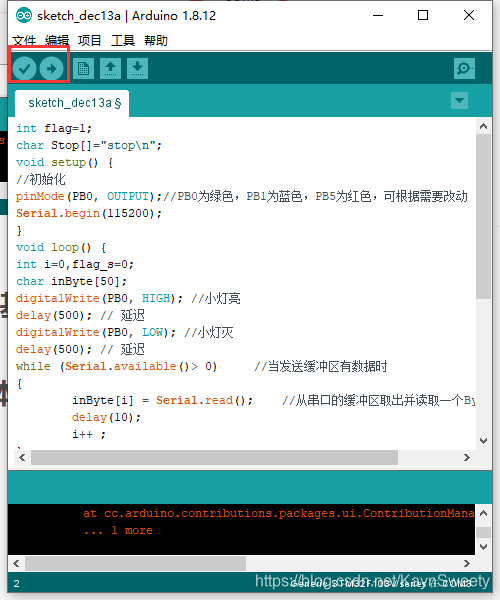The height and width of the screenshot is (600, 500).
Task: Close the Arduino window
Action: click(469, 15)
